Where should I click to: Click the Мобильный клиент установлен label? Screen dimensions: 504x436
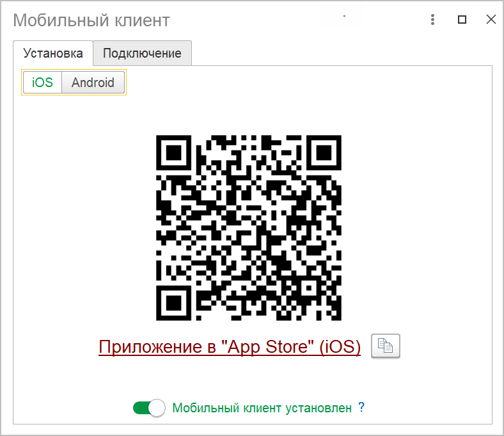(x=262, y=408)
